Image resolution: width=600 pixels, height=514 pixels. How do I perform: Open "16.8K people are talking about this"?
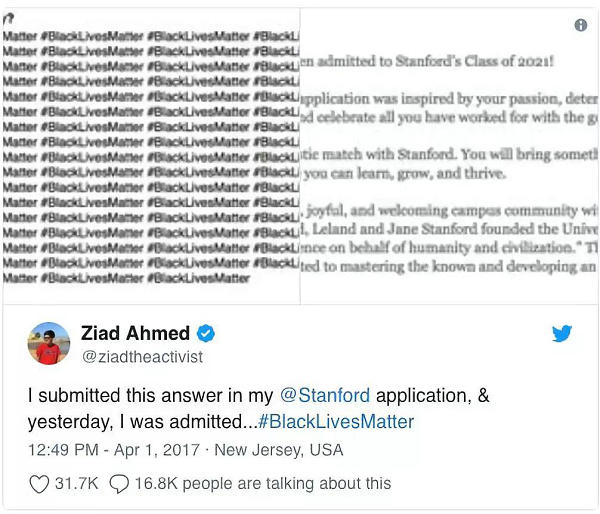pos(263,483)
